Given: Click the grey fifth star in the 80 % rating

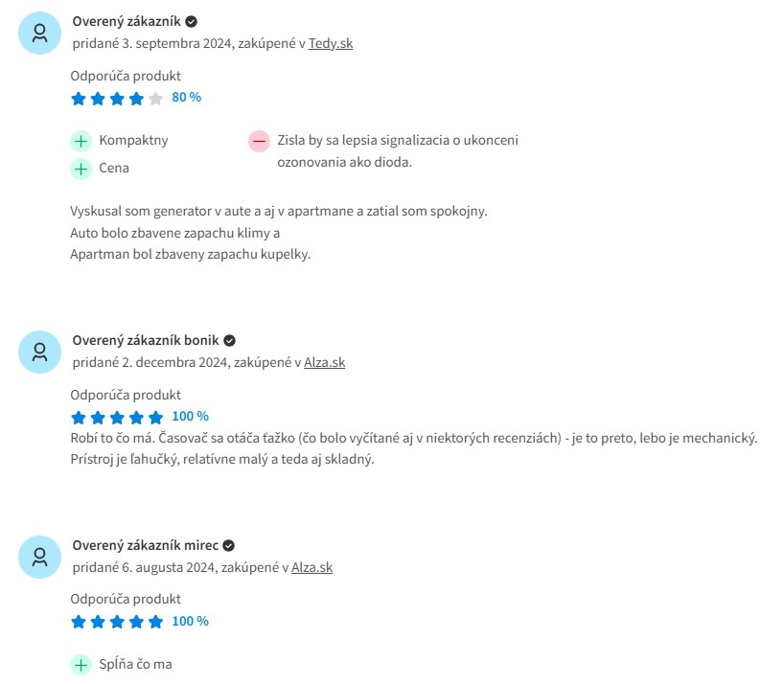Looking at the screenshot, I should click(x=155, y=99).
